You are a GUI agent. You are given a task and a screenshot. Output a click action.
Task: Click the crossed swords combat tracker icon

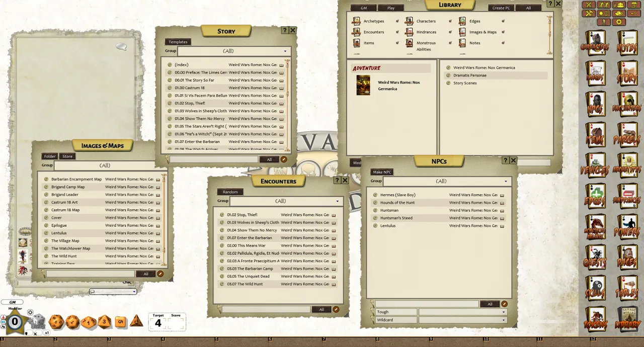click(589, 5)
